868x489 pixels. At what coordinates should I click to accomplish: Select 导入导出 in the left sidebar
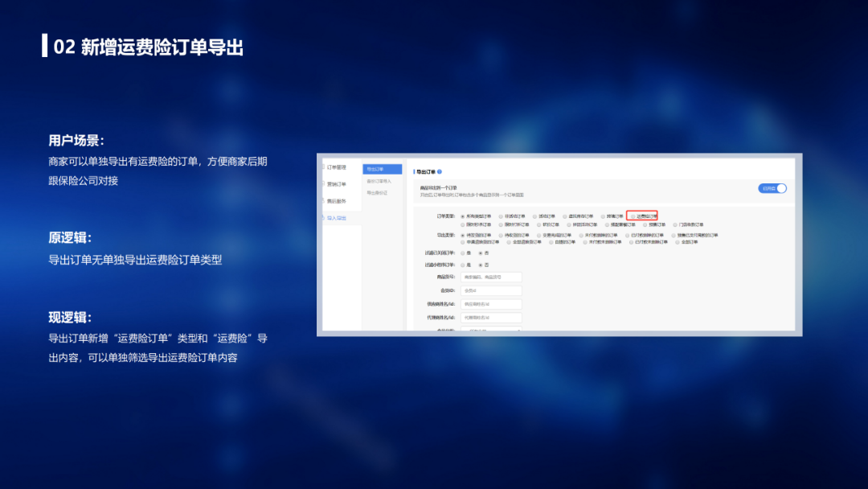tap(336, 218)
